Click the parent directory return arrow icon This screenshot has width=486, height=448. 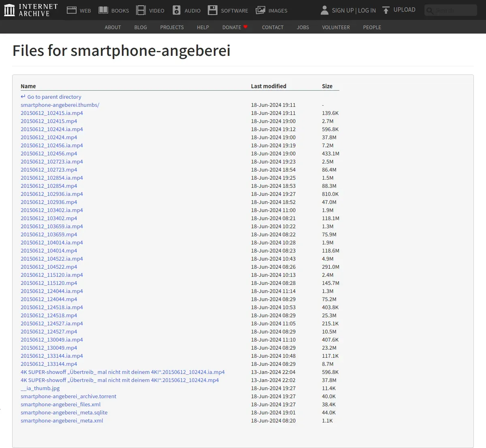pyautogui.click(x=23, y=97)
